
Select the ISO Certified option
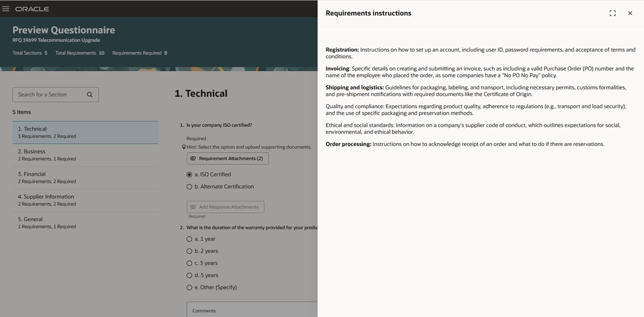click(x=189, y=174)
